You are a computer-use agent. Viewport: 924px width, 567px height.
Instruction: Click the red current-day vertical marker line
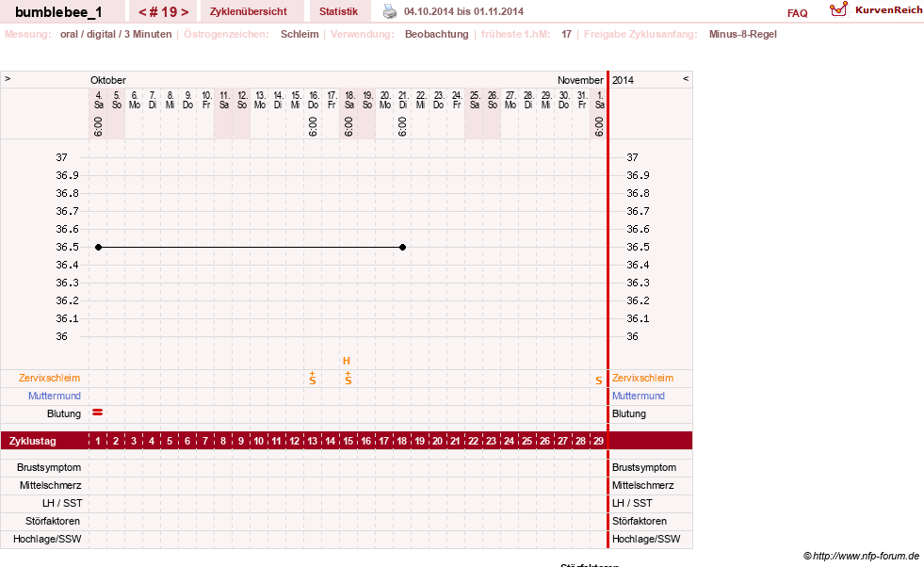608,310
